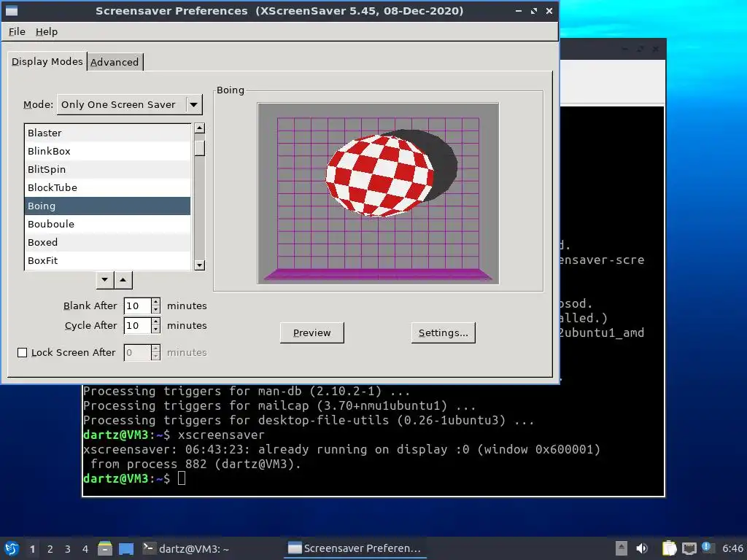Screen dimensions: 747x560
Task: Click the list scrollbar up arrow
Action: (200, 128)
